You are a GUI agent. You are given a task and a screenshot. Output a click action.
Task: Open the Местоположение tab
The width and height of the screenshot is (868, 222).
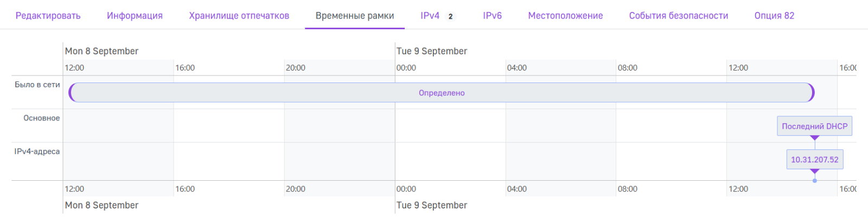(565, 16)
